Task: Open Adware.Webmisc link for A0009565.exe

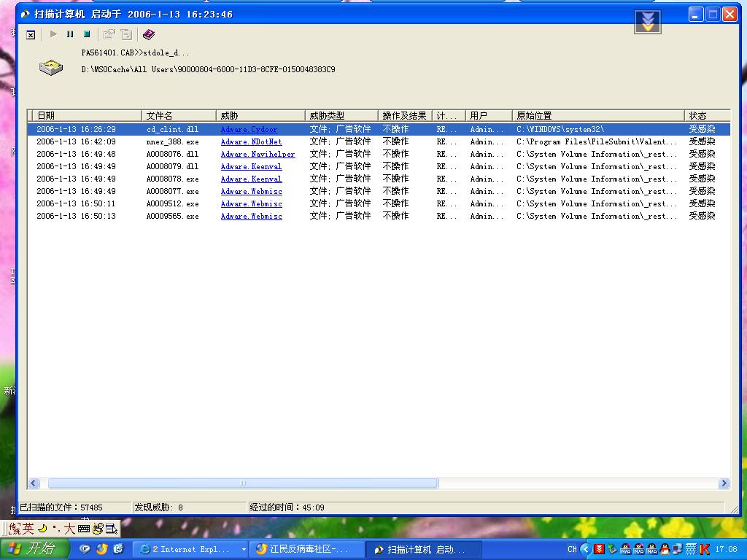Action: pos(251,216)
